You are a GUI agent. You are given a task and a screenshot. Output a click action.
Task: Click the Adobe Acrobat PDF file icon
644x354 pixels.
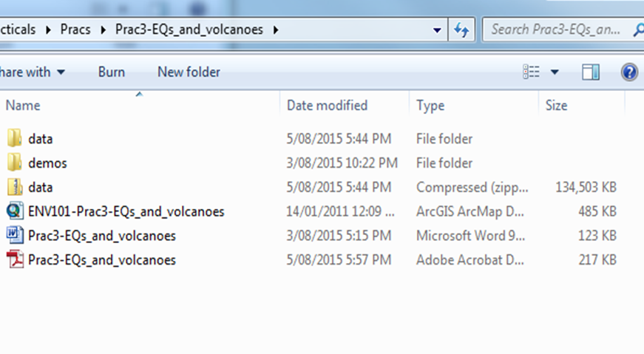(15, 260)
